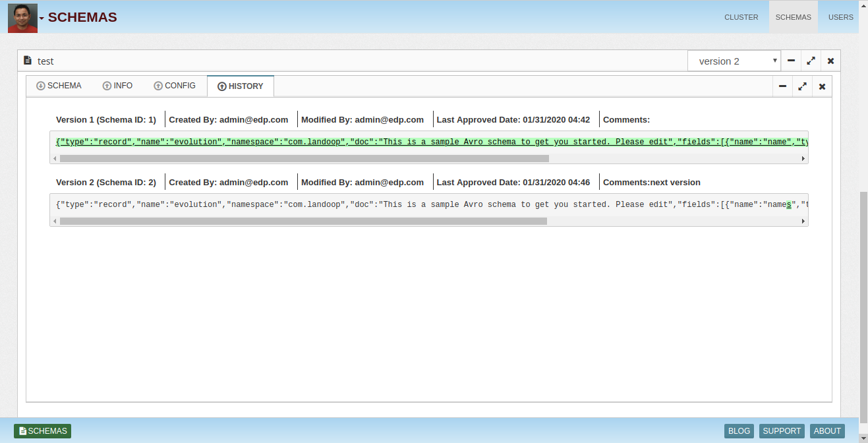Open the version 2 dropdown
The image size is (868, 443).
tap(734, 61)
